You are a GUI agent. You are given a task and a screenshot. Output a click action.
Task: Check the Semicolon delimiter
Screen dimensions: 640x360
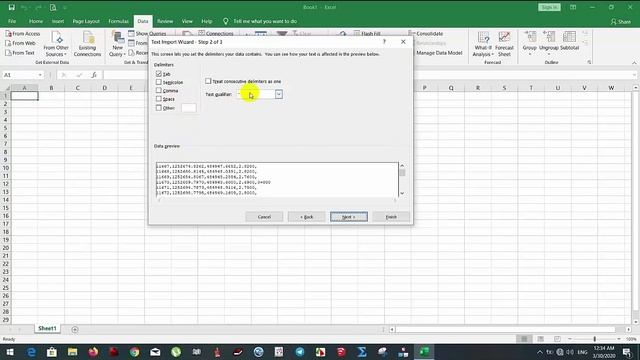point(159,82)
